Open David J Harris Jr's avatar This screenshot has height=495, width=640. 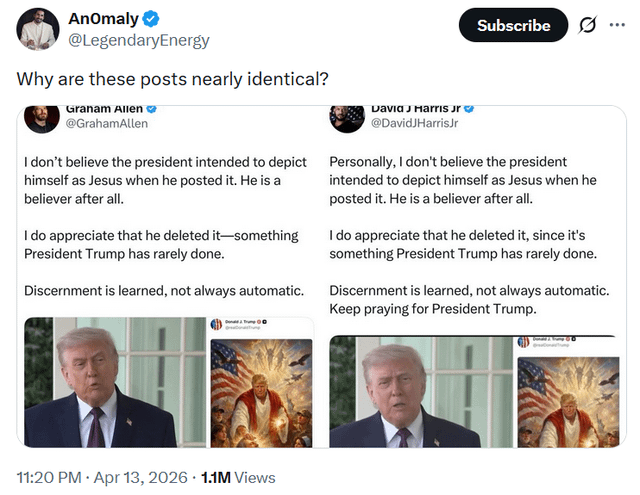tap(347, 116)
